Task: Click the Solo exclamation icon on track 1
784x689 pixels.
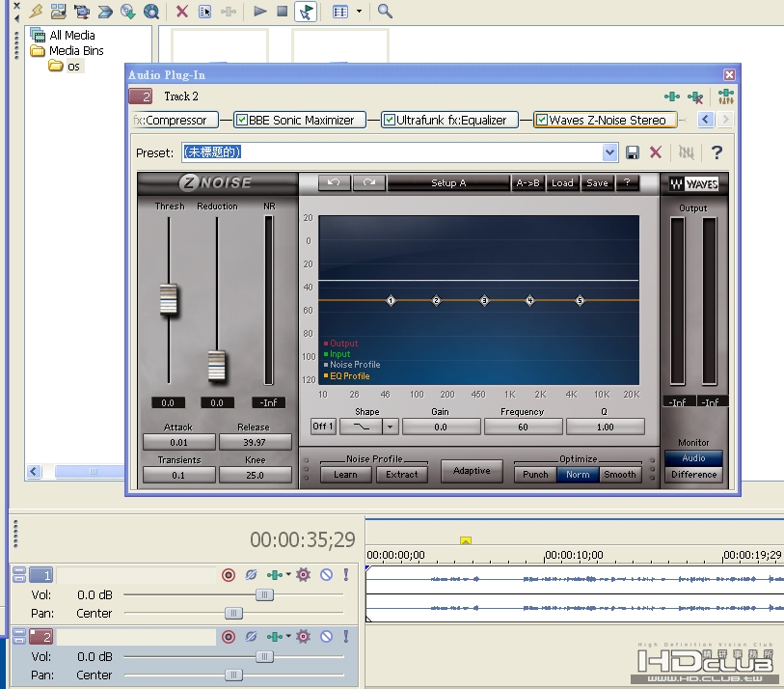Action: [x=345, y=575]
